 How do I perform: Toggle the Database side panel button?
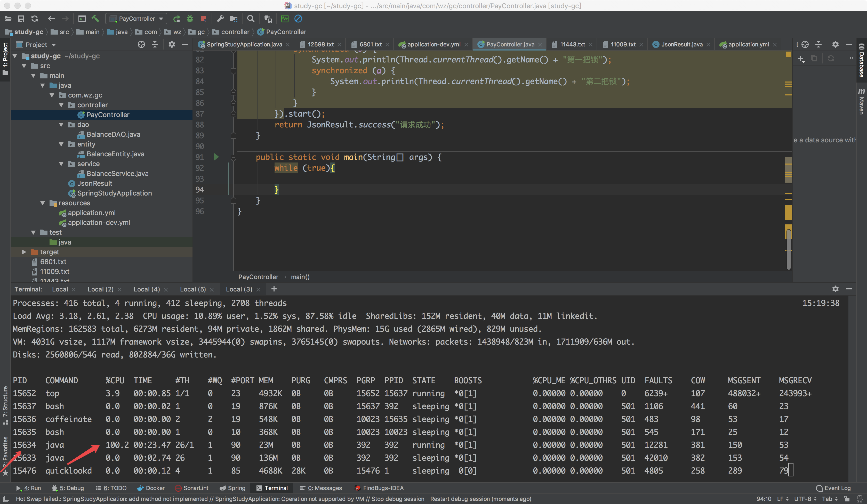861,61
